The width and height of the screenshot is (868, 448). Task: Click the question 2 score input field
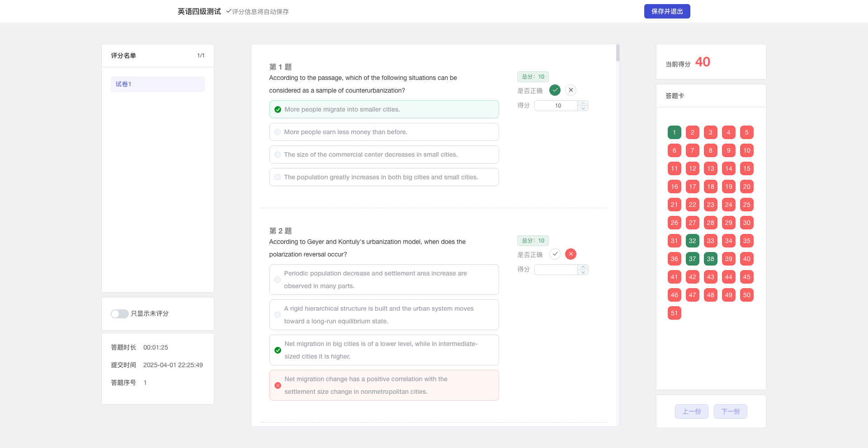(556, 270)
